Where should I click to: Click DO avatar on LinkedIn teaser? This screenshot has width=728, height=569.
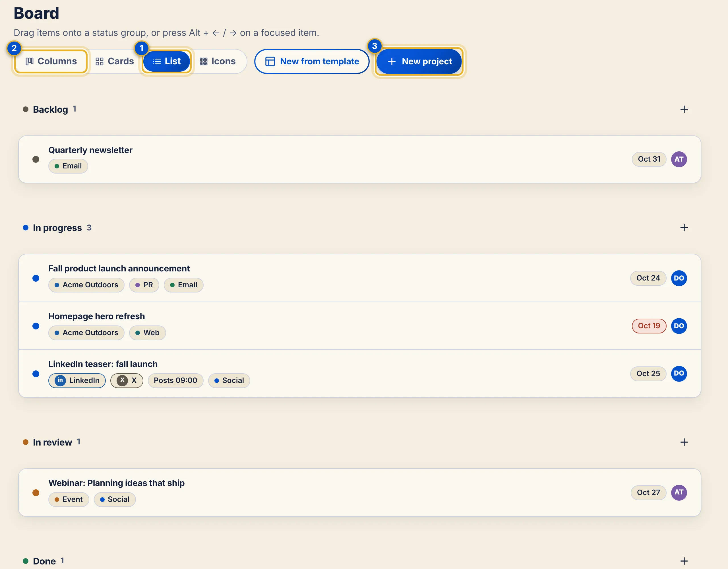[x=679, y=374]
